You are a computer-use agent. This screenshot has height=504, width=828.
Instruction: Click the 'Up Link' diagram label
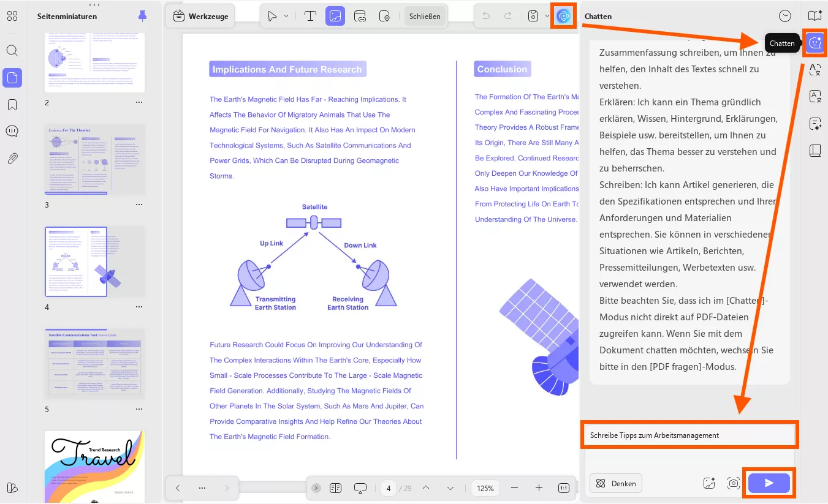(x=272, y=243)
